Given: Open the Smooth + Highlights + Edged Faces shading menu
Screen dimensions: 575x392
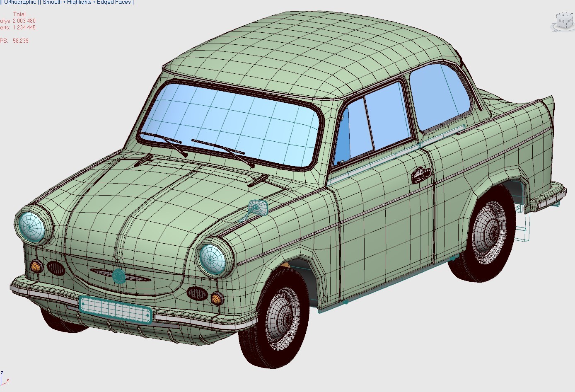Looking at the screenshot, I should [x=87, y=2].
